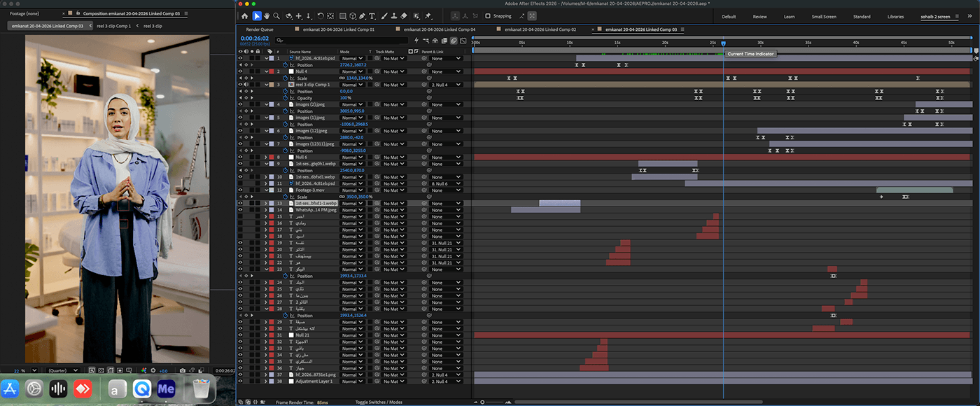Image resolution: width=980 pixels, height=406 pixels.
Task: Switch to the Render Queue tab
Action: (260, 29)
